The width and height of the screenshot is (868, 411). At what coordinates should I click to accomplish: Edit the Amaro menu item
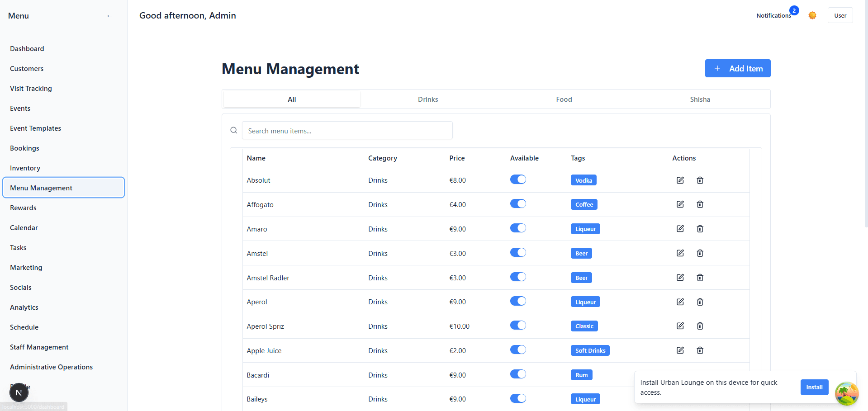pos(680,229)
